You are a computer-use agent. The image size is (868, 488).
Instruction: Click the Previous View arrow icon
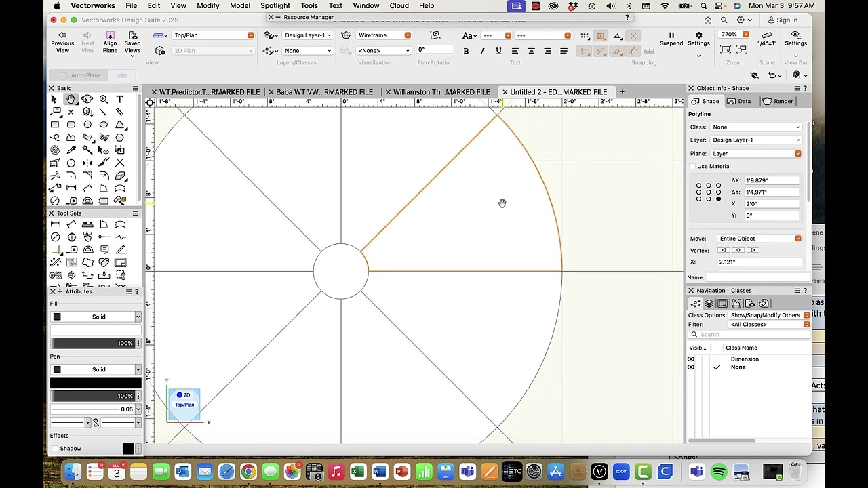(x=62, y=35)
